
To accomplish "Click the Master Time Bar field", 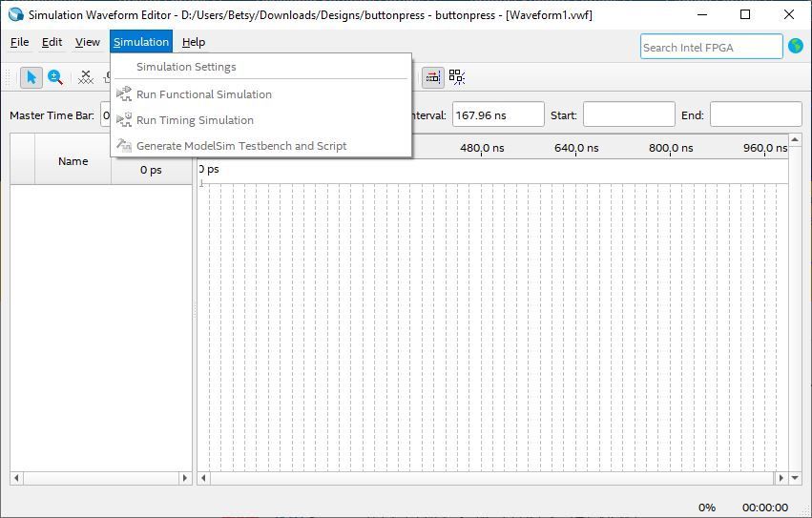I will click(x=105, y=114).
